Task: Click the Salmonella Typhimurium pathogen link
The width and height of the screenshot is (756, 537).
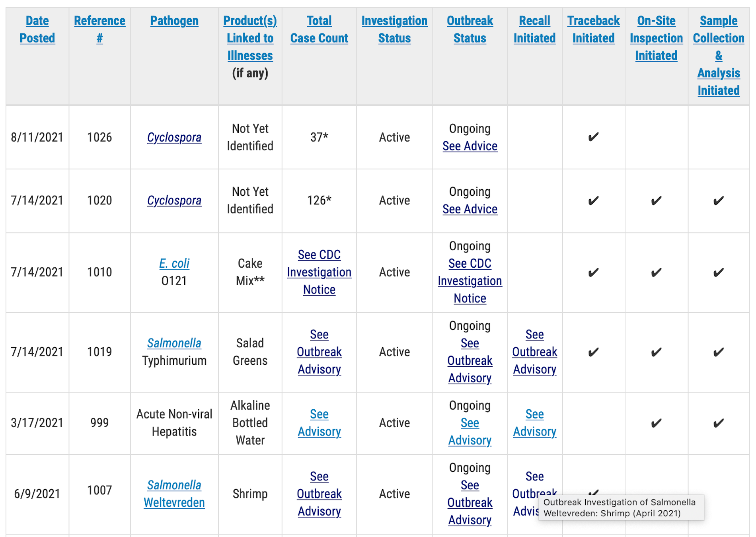Action: tap(174, 343)
